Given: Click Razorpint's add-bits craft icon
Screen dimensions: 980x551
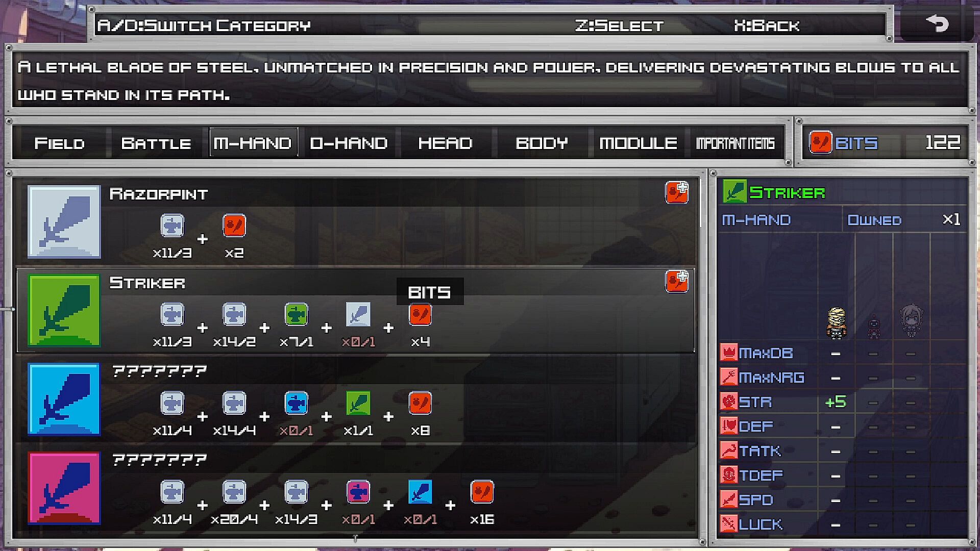Looking at the screenshot, I should point(677,193).
